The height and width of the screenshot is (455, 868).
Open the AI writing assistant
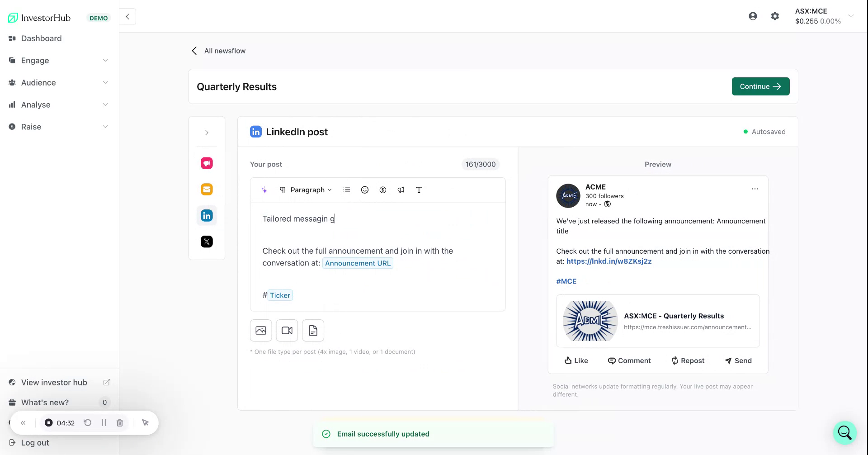pos(264,190)
